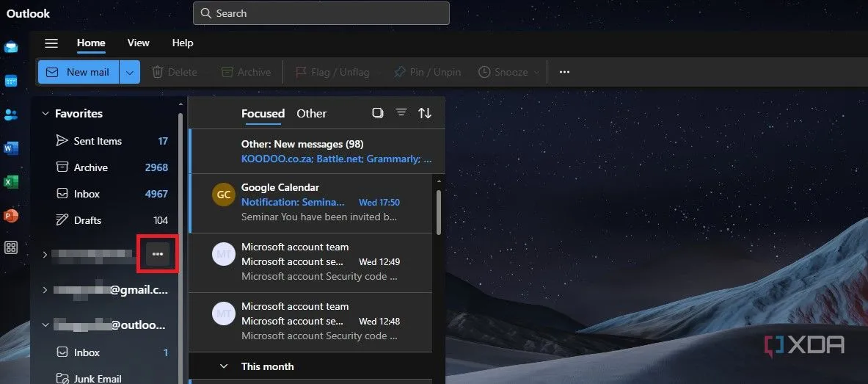The height and width of the screenshot is (384, 868).
Task: Click Flag / Unflag in toolbar
Action: coord(332,72)
